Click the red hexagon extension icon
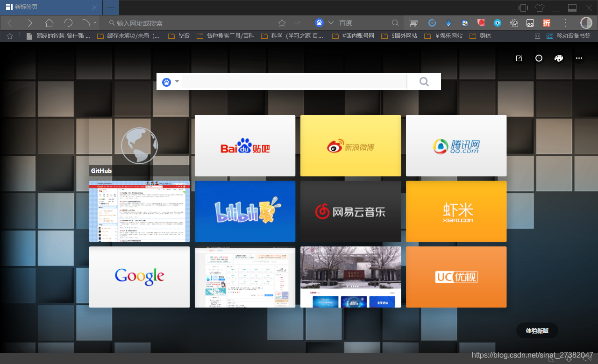 point(481,22)
